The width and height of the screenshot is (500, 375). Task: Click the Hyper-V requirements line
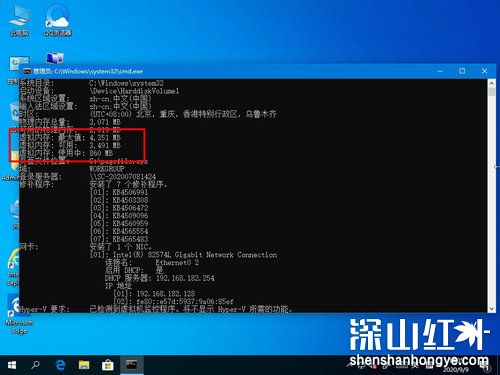point(156,309)
